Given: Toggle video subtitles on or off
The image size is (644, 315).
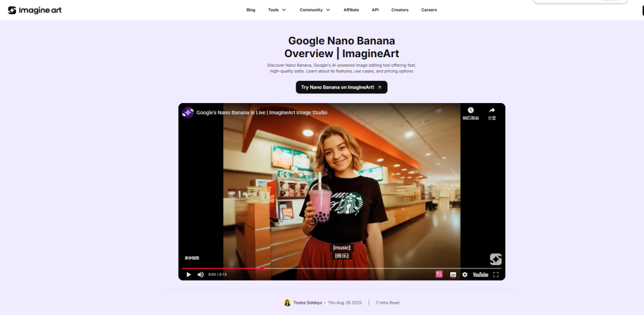Looking at the screenshot, I should 453,275.
